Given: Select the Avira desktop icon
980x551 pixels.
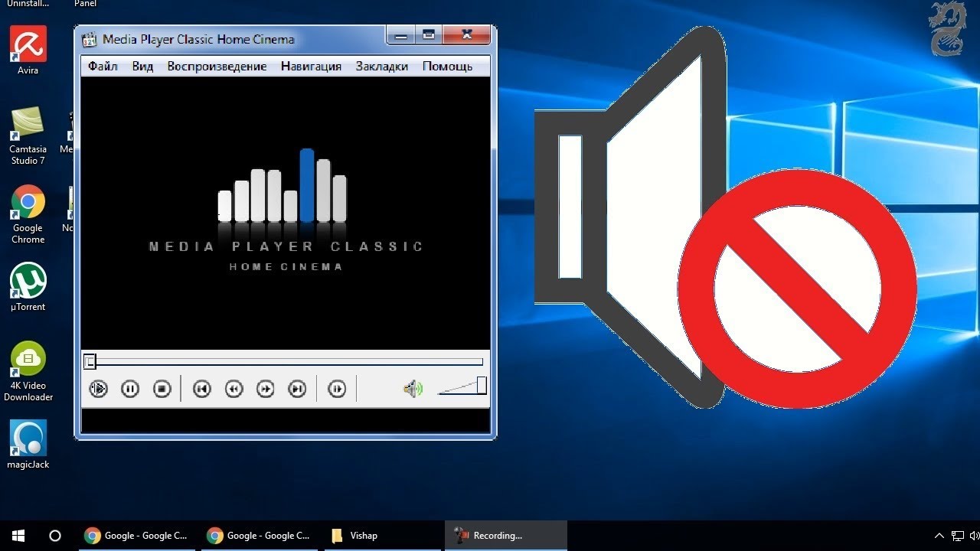Looking at the screenshot, I should tap(28, 51).
